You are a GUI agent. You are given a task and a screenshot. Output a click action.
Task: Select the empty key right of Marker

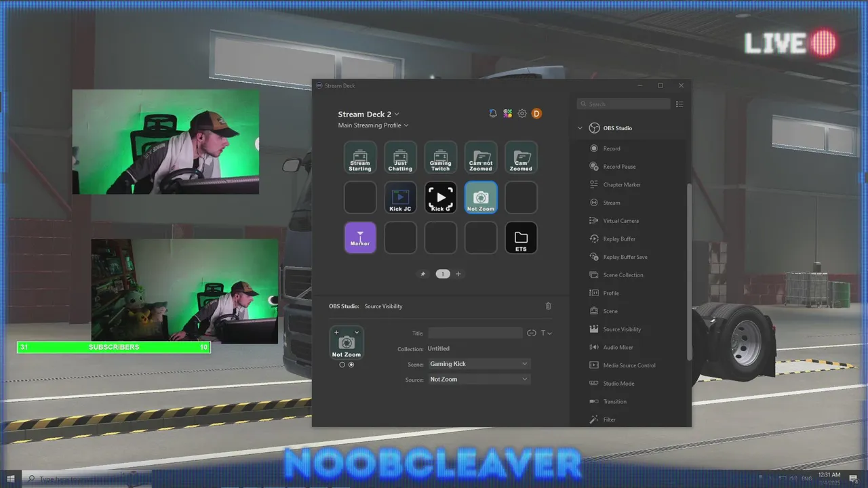point(400,238)
